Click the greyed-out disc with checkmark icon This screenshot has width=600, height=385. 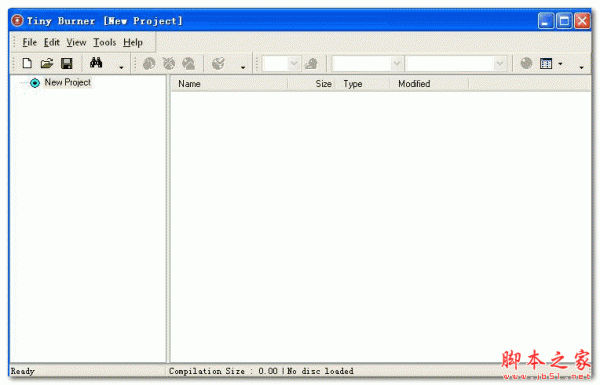[x=218, y=64]
